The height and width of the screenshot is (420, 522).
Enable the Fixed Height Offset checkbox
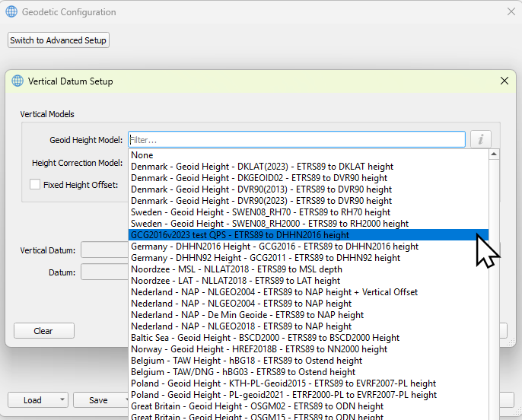[x=35, y=184]
